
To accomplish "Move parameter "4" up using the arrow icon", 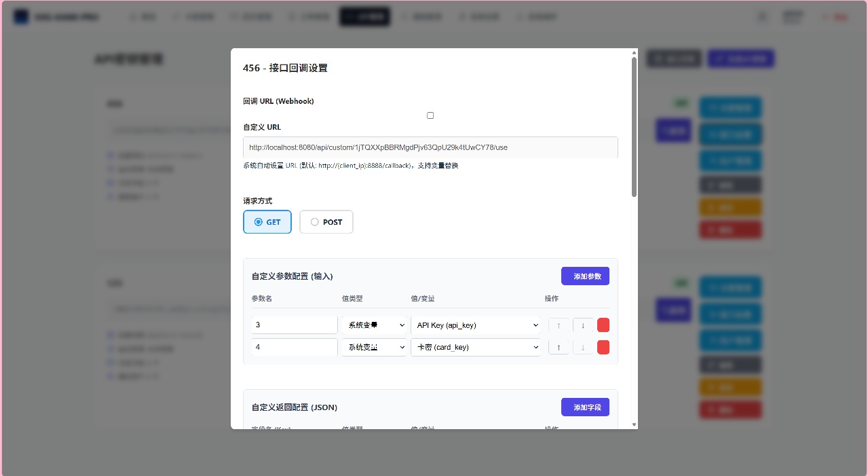I will pyautogui.click(x=559, y=347).
